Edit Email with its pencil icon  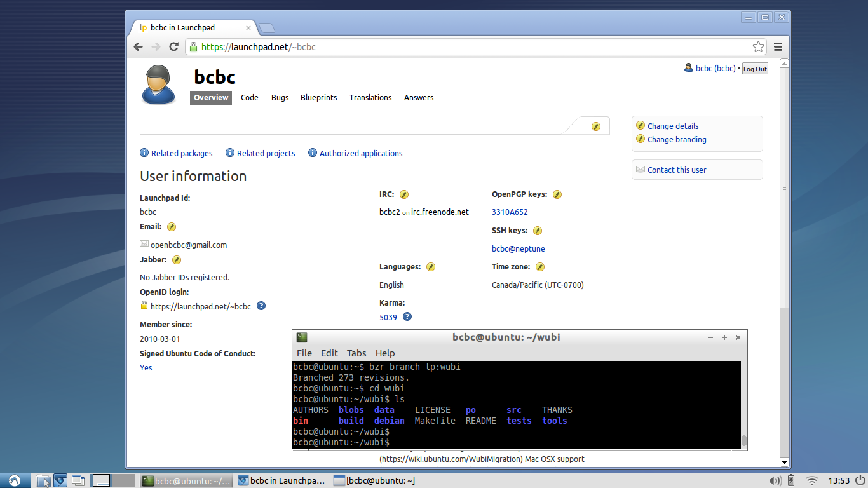[x=172, y=227]
